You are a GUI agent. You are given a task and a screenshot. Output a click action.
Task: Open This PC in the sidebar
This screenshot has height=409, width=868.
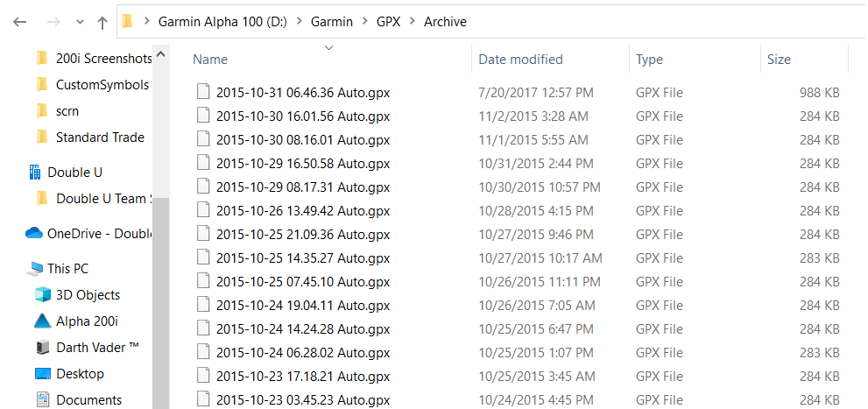coord(68,268)
